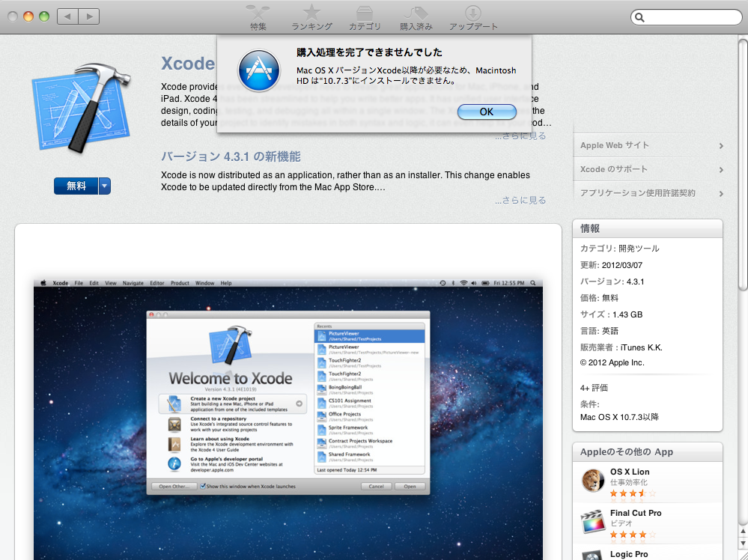Screen dimensions: 748x560
Task: Open the OS X Lion app title
Action: click(630, 472)
